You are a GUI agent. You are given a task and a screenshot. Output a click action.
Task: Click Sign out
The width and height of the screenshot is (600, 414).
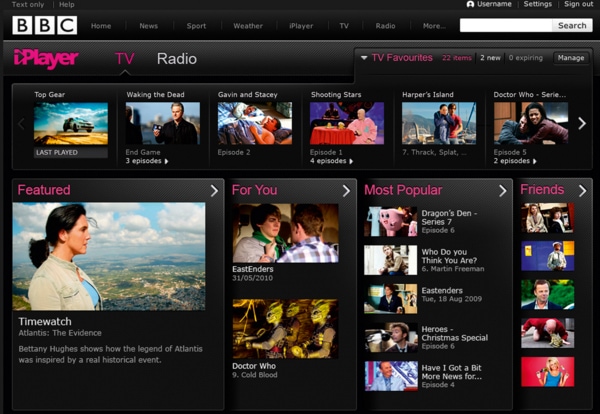[579, 4]
